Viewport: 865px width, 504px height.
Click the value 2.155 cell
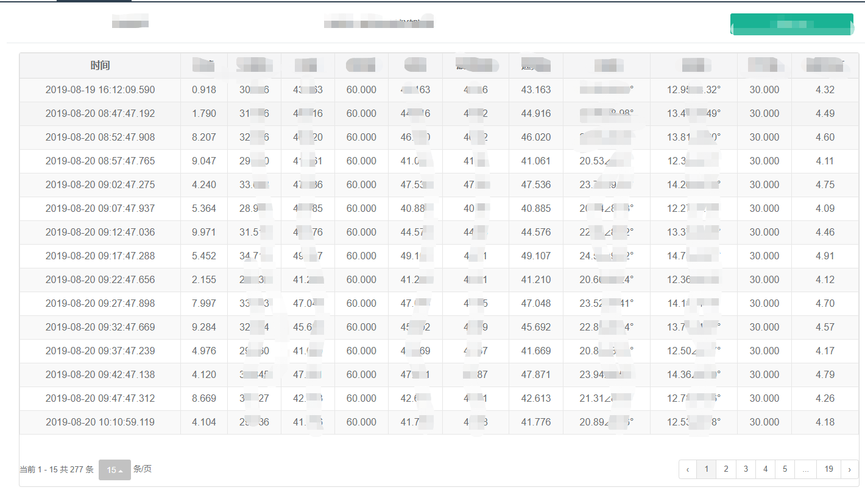point(203,279)
